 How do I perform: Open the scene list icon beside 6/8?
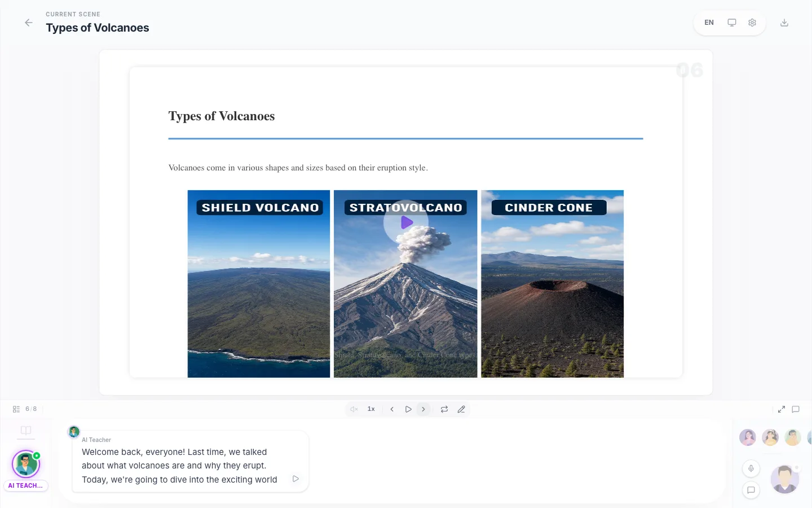click(x=16, y=409)
